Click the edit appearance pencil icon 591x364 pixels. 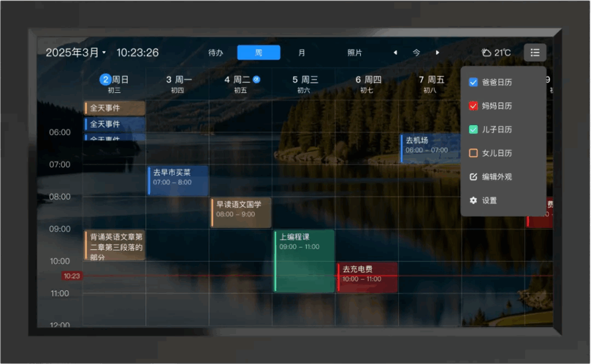click(x=474, y=177)
